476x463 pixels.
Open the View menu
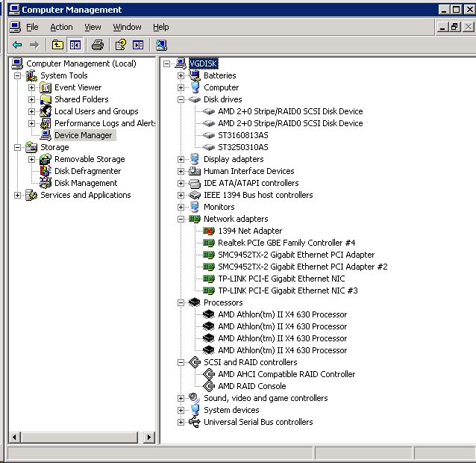(93, 27)
